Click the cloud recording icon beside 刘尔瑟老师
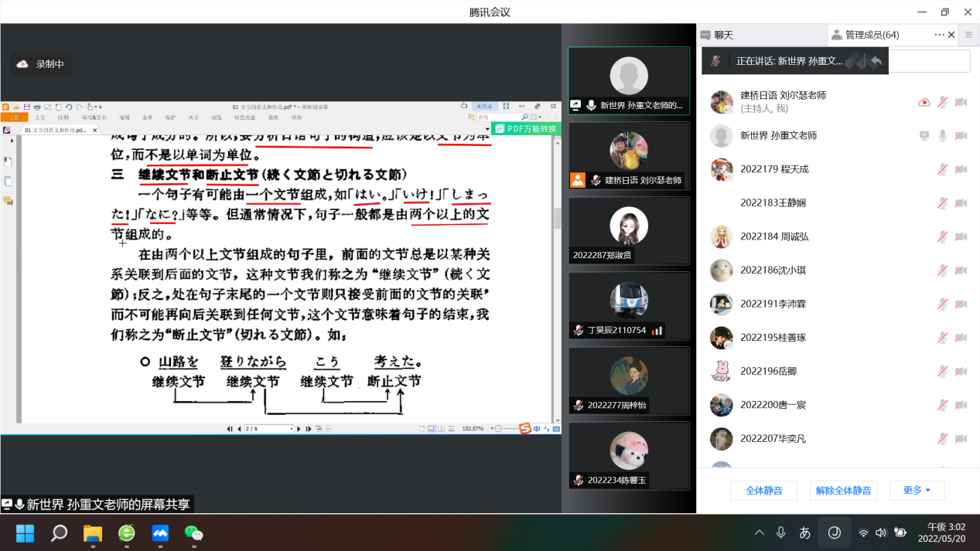Screen dimensions: 980x551 click(x=924, y=102)
